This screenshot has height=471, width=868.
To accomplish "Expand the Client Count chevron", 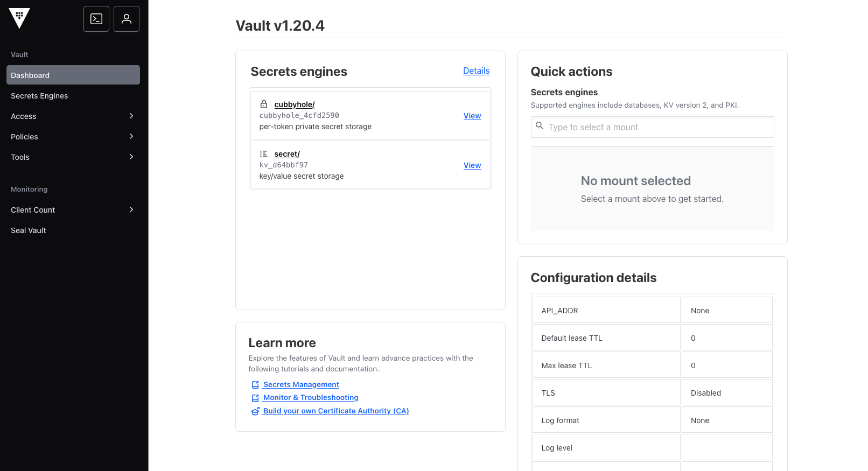I will [x=131, y=210].
